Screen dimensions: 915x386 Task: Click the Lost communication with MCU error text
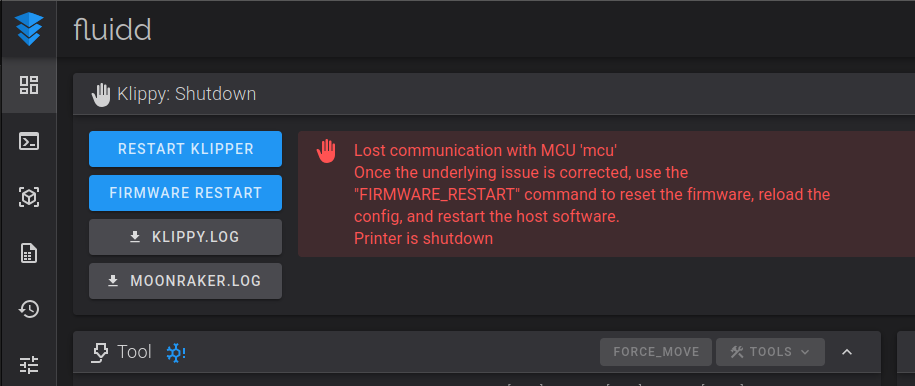click(x=486, y=151)
